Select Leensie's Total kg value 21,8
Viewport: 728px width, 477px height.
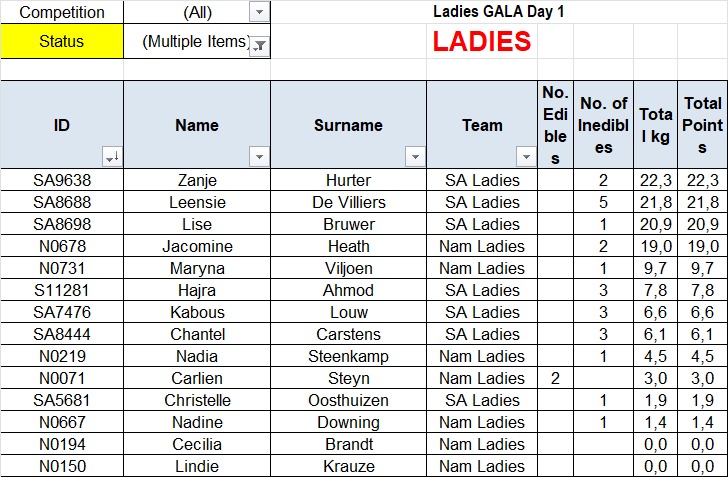coord(656,202)
